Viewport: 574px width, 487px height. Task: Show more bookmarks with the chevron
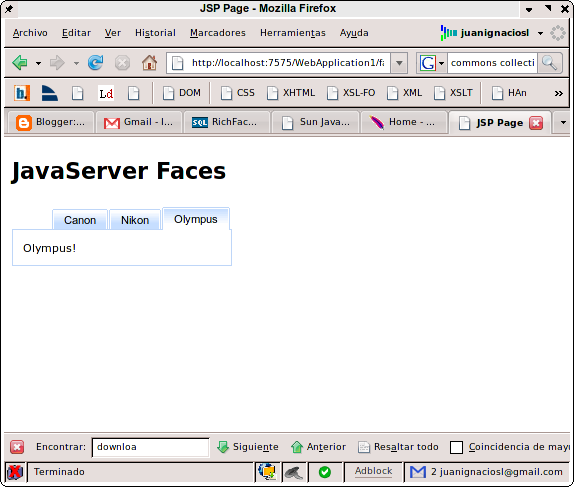click(558, 93)
